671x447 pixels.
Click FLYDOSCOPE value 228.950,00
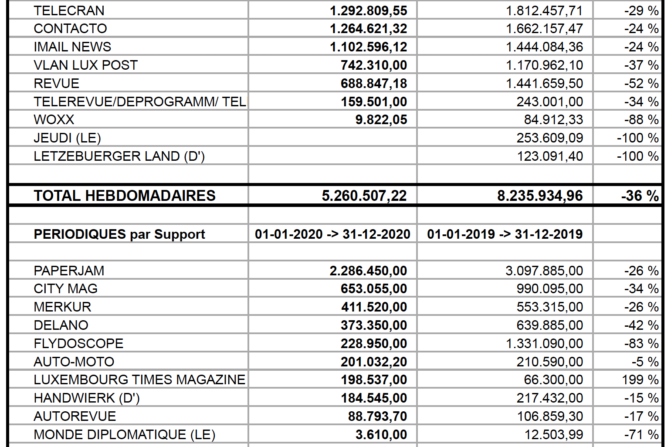click(x=374, y=343)
